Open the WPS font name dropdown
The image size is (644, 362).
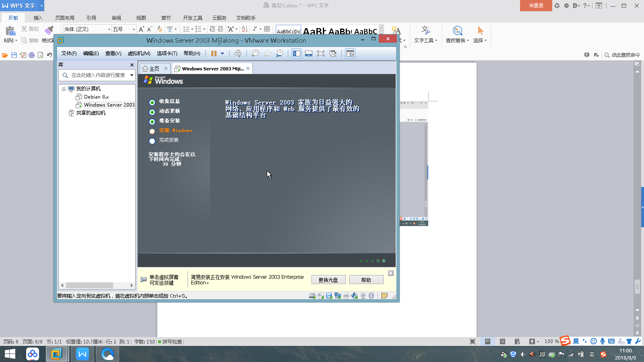[x=109, y=29]
